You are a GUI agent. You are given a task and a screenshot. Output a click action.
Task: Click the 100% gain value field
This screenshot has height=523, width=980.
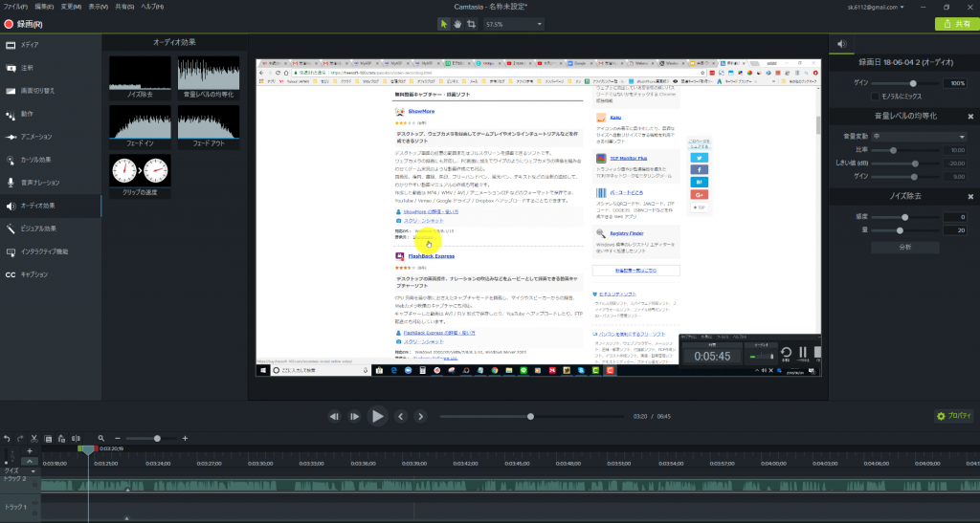coord(955,83)
